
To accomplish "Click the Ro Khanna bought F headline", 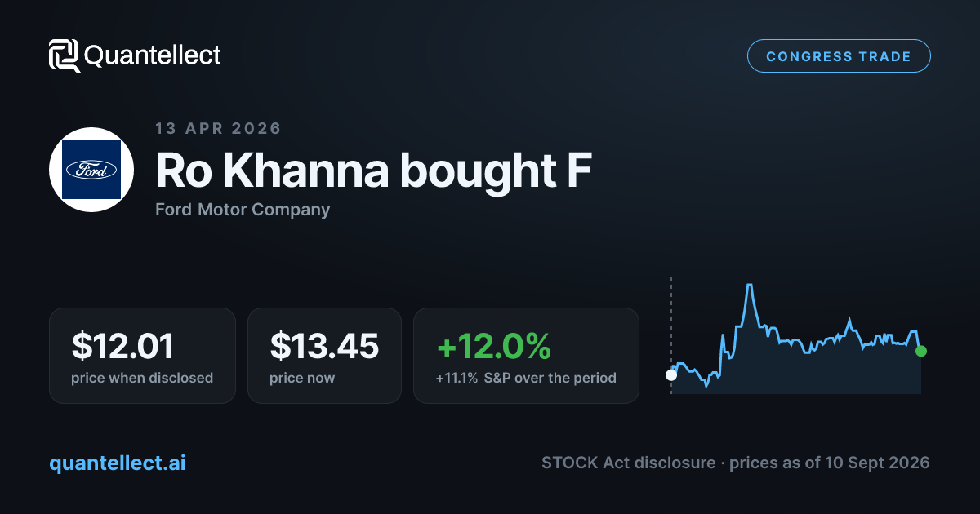I will (x=374, y=171).
